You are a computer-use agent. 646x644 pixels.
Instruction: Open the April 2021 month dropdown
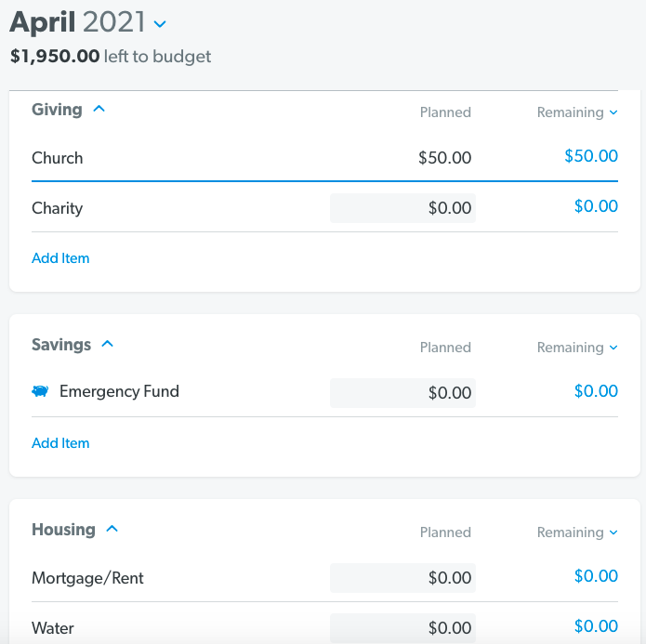[x=160, y=24]
